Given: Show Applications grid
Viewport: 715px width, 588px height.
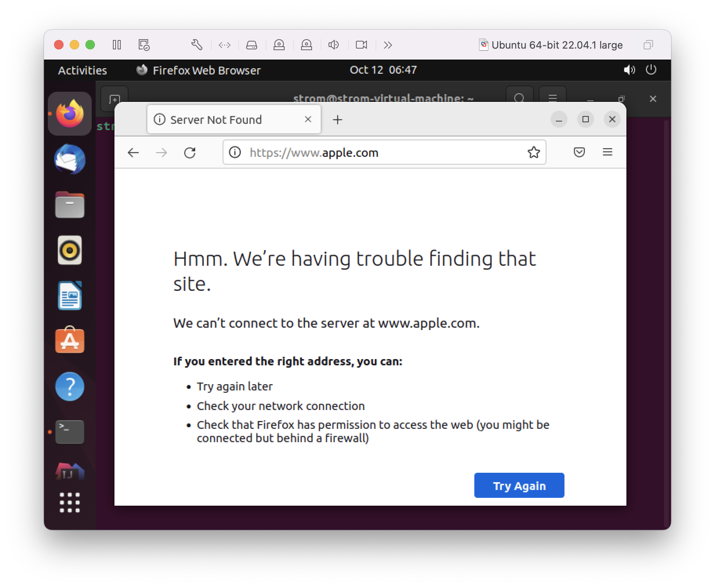Looking at the screenshot, I should tap(70, 503).
